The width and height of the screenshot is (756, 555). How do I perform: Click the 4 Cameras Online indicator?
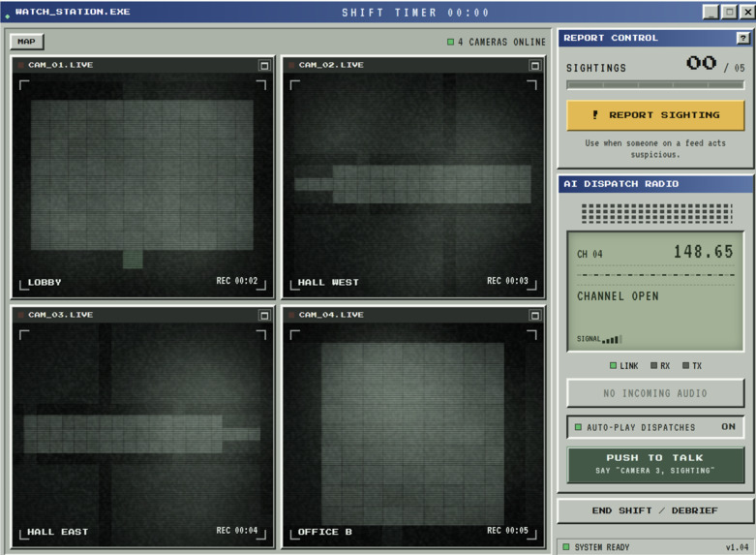497,42
